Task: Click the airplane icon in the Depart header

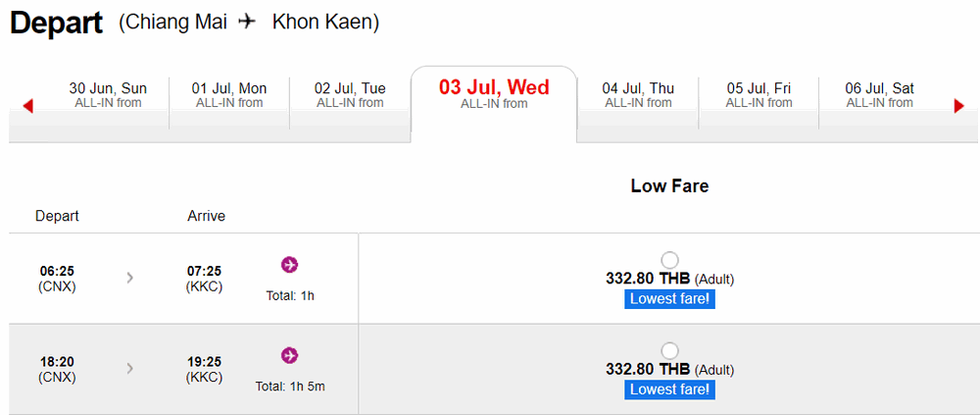Action: [x=247, y=22]
